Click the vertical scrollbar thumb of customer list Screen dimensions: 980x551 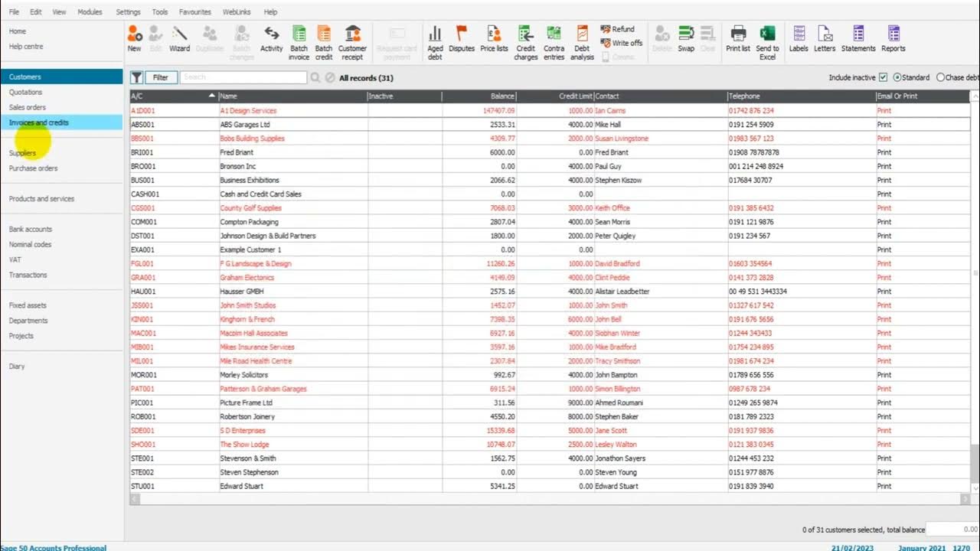[975, 462]
